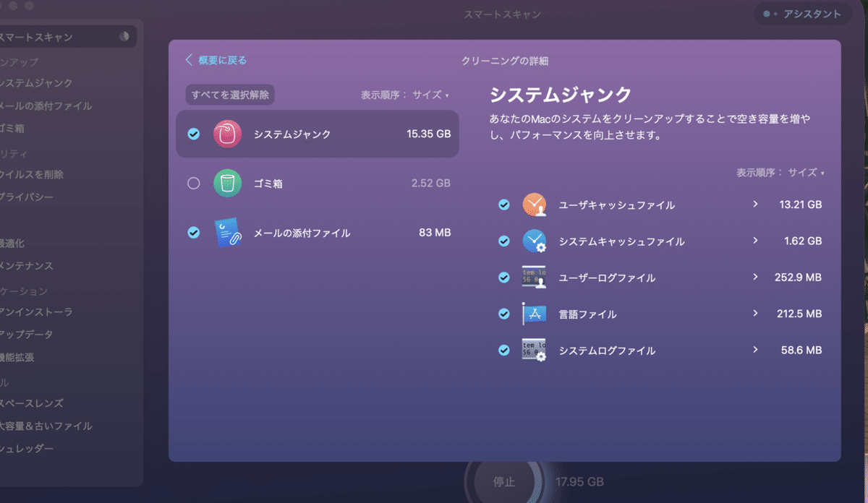The image size is (868, 503).
Task: Toggle the システムキャッシュファイル checkbox
Action: point(504,241)
